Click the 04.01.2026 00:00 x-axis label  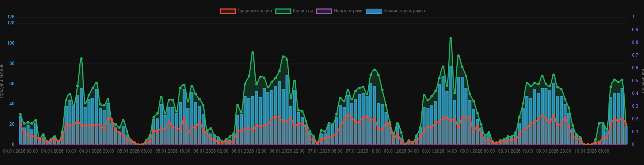point(20,151)
